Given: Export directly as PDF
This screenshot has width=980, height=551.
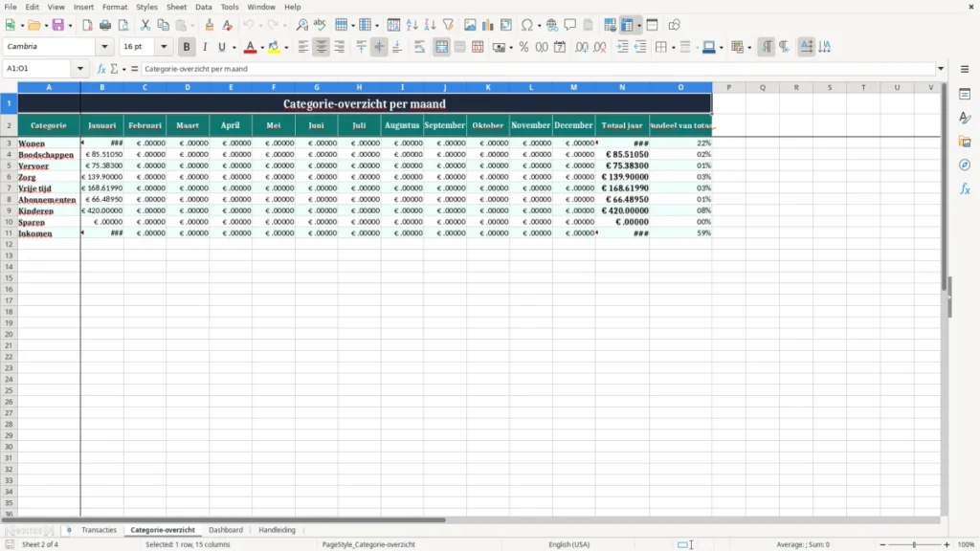Looking at the screenshot, I should (87, 25).
